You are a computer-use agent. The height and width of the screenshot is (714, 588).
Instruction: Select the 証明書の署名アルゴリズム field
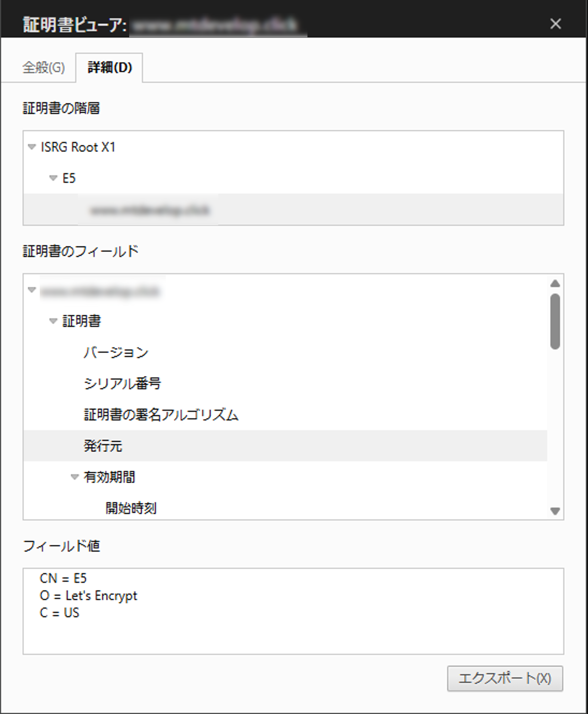click(x=161, y=415)
